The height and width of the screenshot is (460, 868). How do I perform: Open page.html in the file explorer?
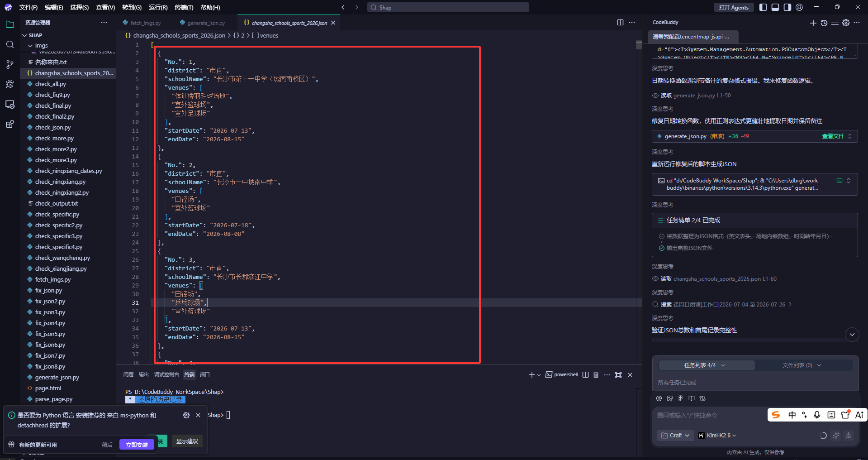click(68, 388)
